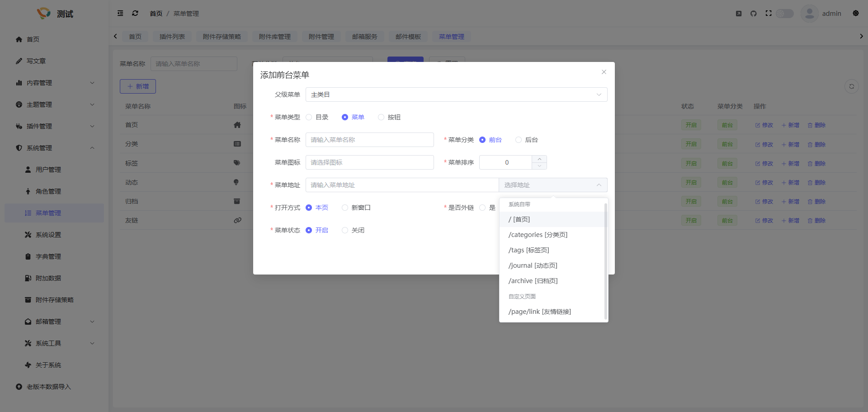
Task: Expand the 父级菜单 parent menu dropdown
Action: [x=456, y=95]
